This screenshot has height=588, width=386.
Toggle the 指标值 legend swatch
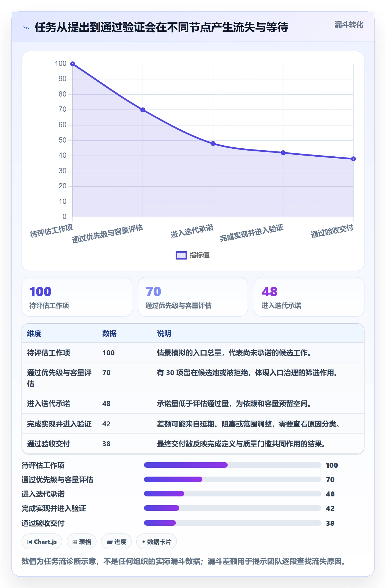[x=181, y=255]
